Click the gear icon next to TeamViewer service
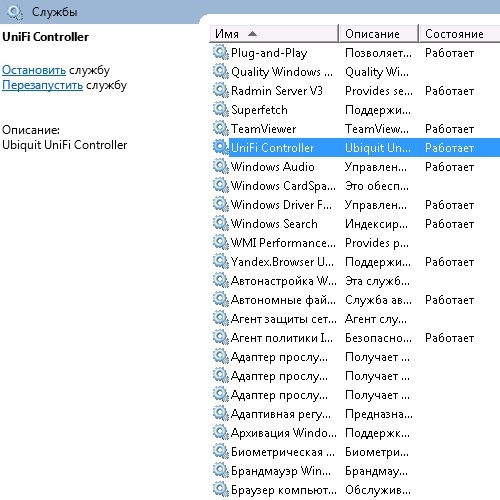Image resolution: width=500 pixels, height=500 pixels. pyautogui.click(x=220, y=129)
